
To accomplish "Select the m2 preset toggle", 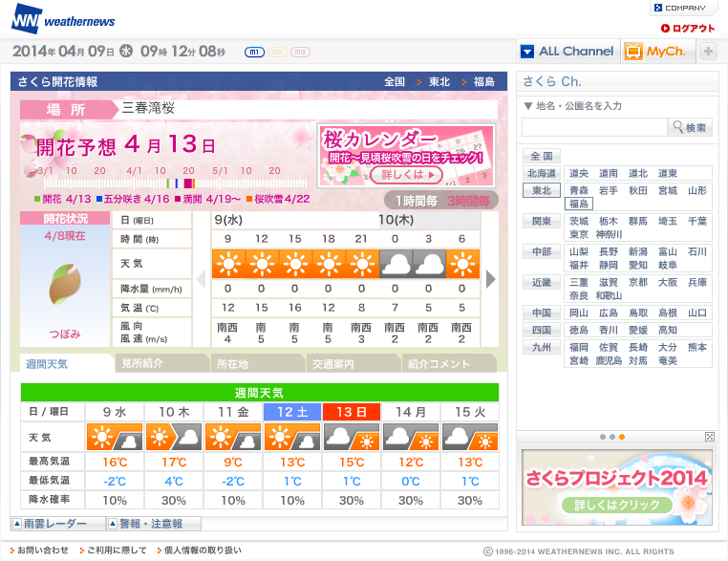I will (277, 52).
